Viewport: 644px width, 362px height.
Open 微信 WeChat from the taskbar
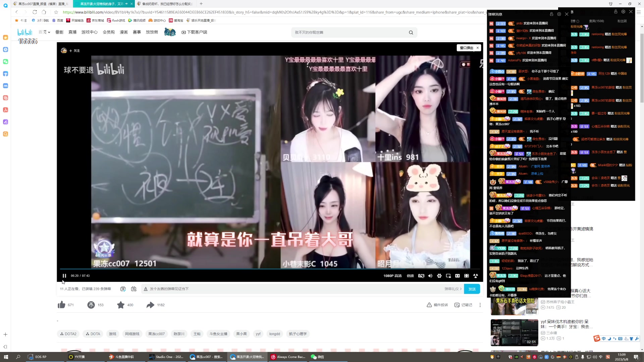pyautogui.click(x=318, y=357)
